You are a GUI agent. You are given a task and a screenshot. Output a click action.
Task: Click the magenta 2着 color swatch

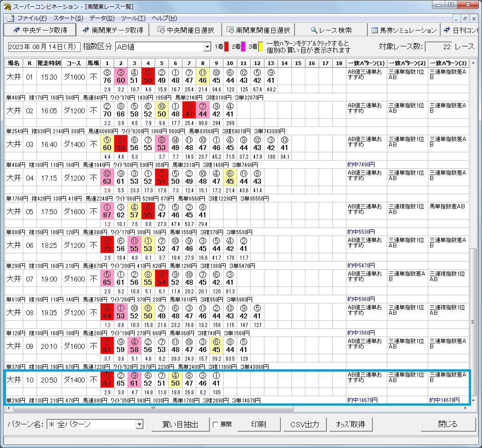tap(243, 47)
